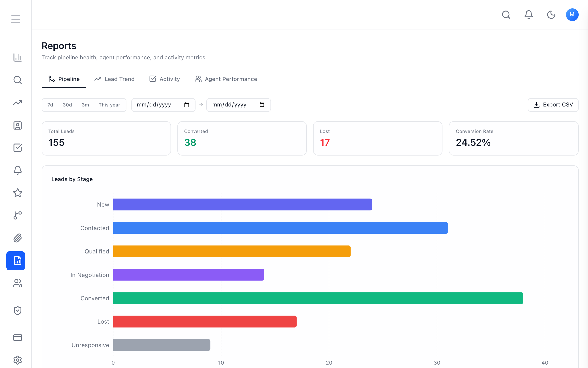
Task: Switch to the Agent Performance tab
Action: pyautogui.click(x=226, y=79)
